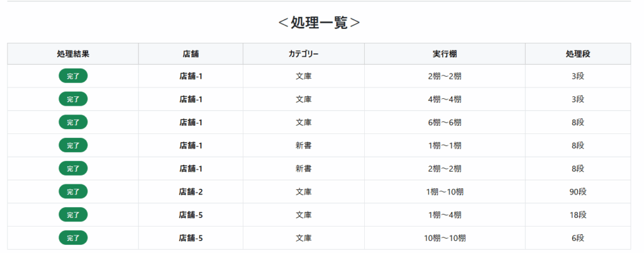Select the 1棚～1棚 shelf range cell
Viewport: 644px width, 253px height.
click(445, 145)
